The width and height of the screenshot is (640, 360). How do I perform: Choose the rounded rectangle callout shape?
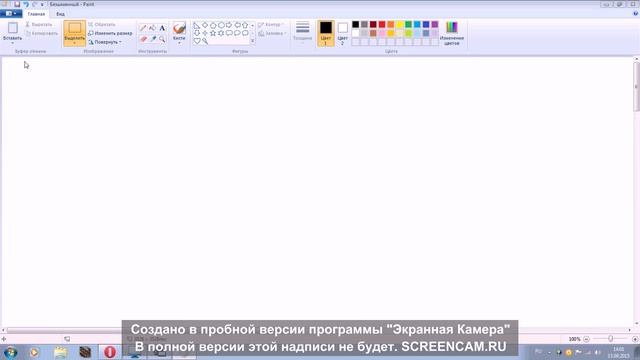229,33
